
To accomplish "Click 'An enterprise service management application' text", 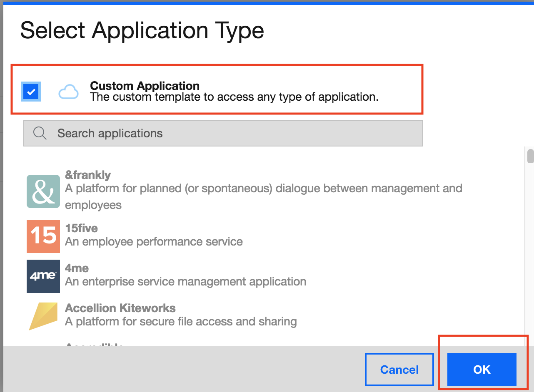I will point(186,282).
